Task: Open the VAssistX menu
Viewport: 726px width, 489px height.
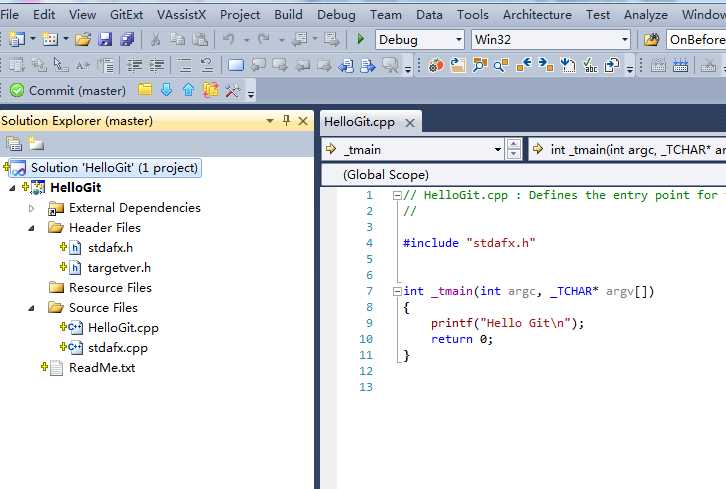Action: pyautogui.click(x=182, y=15)
